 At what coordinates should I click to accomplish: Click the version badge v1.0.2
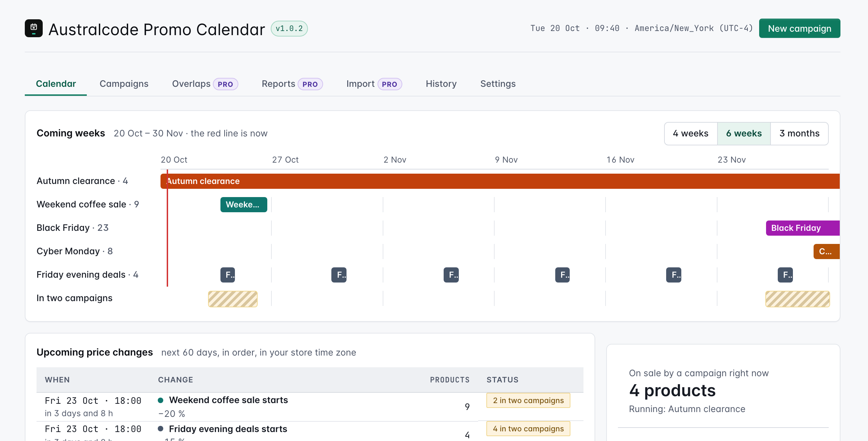point(289,29)
